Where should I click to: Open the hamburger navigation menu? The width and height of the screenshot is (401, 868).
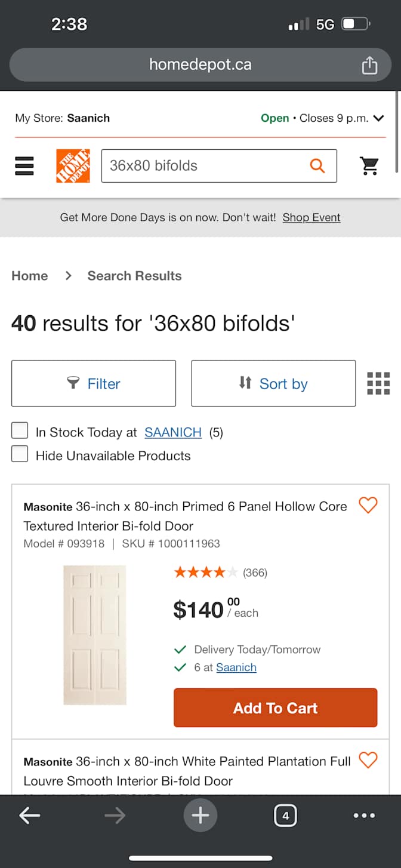click(24, 165)
